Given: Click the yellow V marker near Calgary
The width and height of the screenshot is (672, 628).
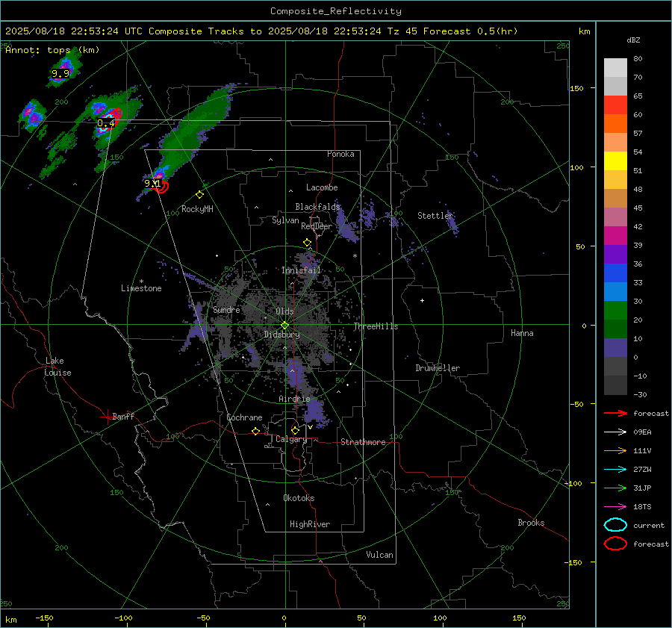Looking at the screenshot, I should tap(310, 427).
